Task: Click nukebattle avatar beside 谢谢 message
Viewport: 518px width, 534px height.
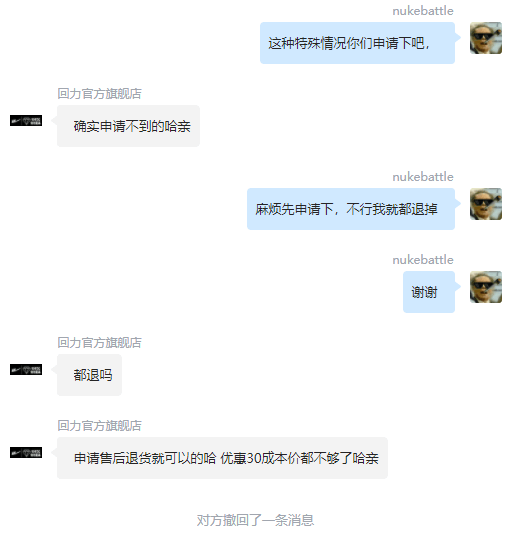Action: [x=486, y=287]
